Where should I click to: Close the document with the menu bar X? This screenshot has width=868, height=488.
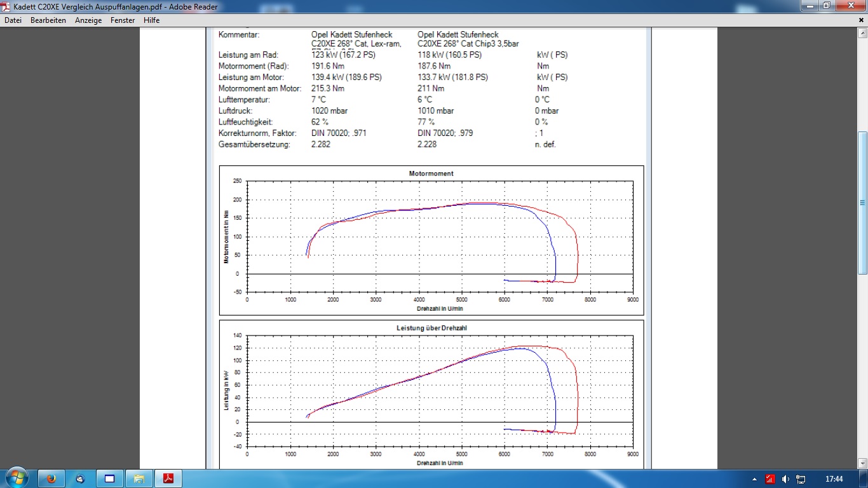pos(862,20)
